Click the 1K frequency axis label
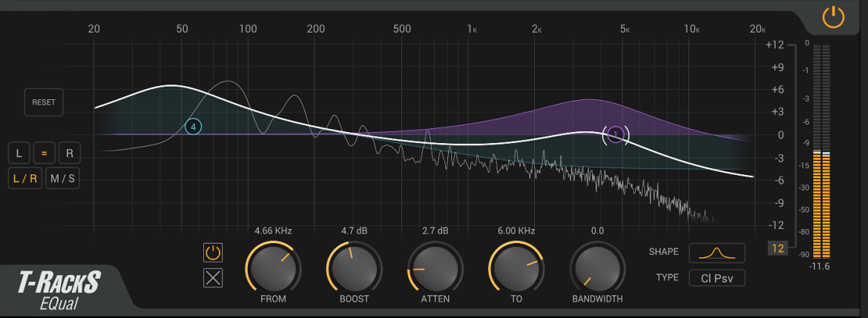The image size is (868, 318). click(x=472, y=30)
